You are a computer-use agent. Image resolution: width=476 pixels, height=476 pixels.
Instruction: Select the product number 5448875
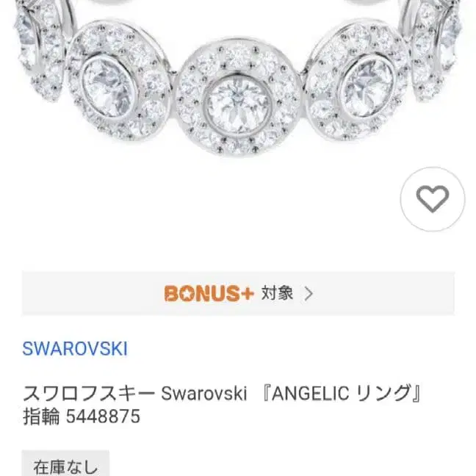(x=104, y=416)
